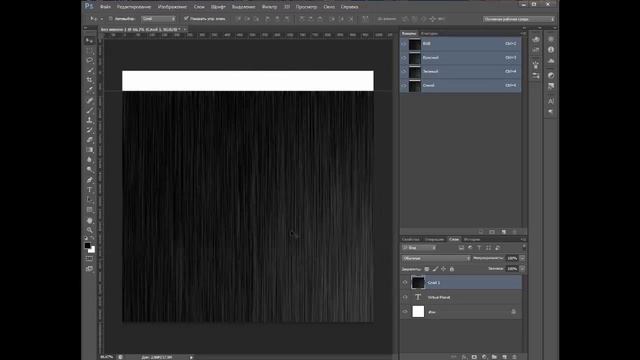Screen dimensions: 640x360
Task: Select the Path Selection tool
Action: tap(89, 200)
